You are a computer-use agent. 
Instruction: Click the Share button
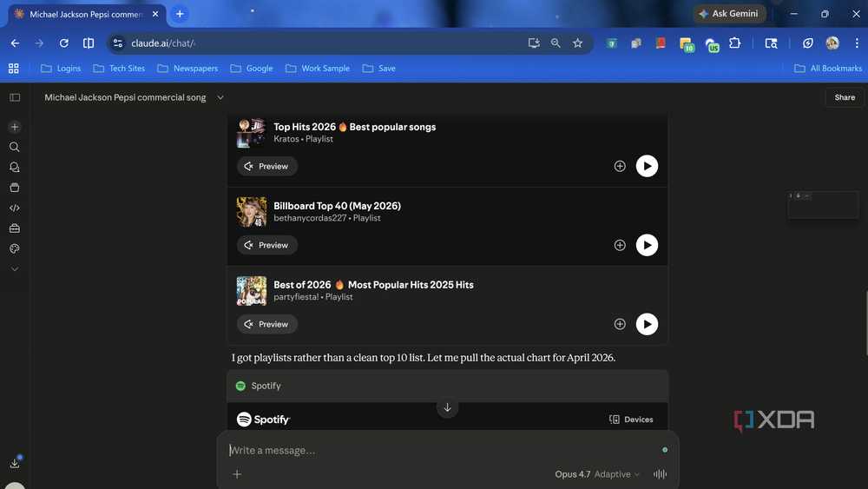pos(845,97)
